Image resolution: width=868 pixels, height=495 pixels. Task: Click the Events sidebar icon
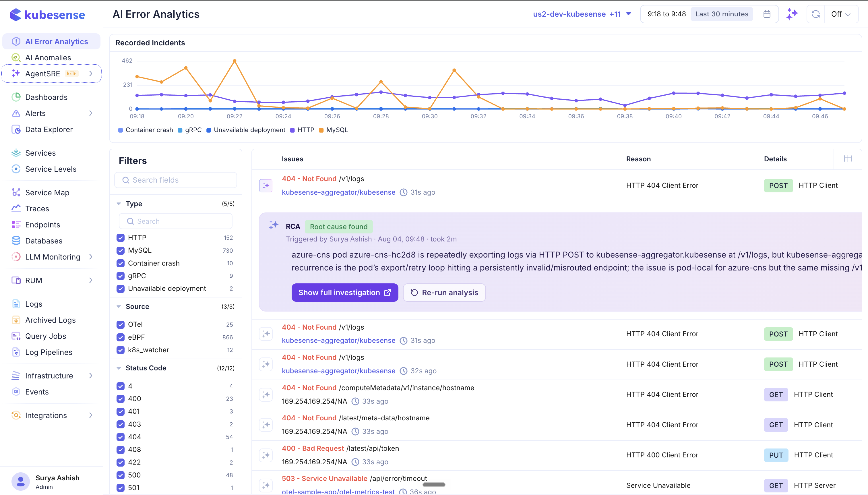tap(16, 392)
